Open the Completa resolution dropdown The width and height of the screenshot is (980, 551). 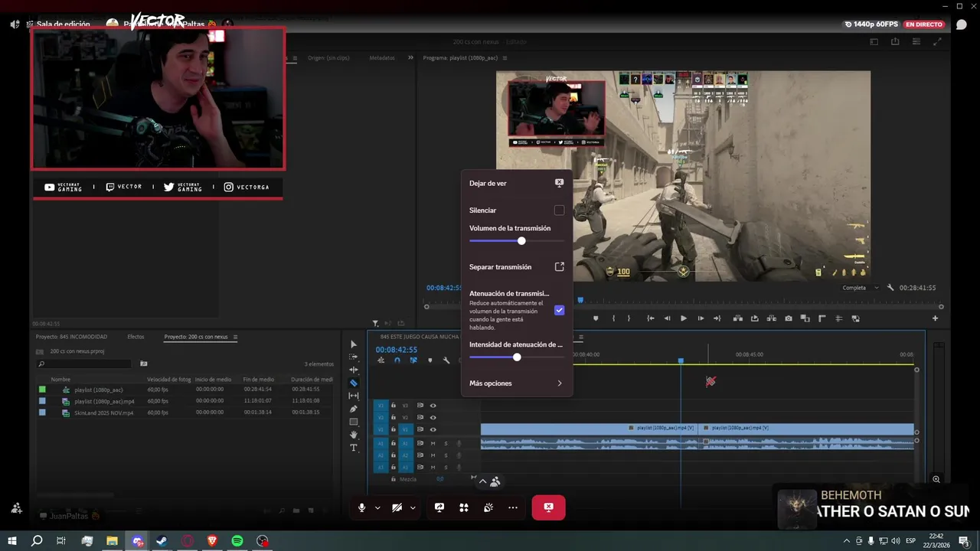coord(861,288)
